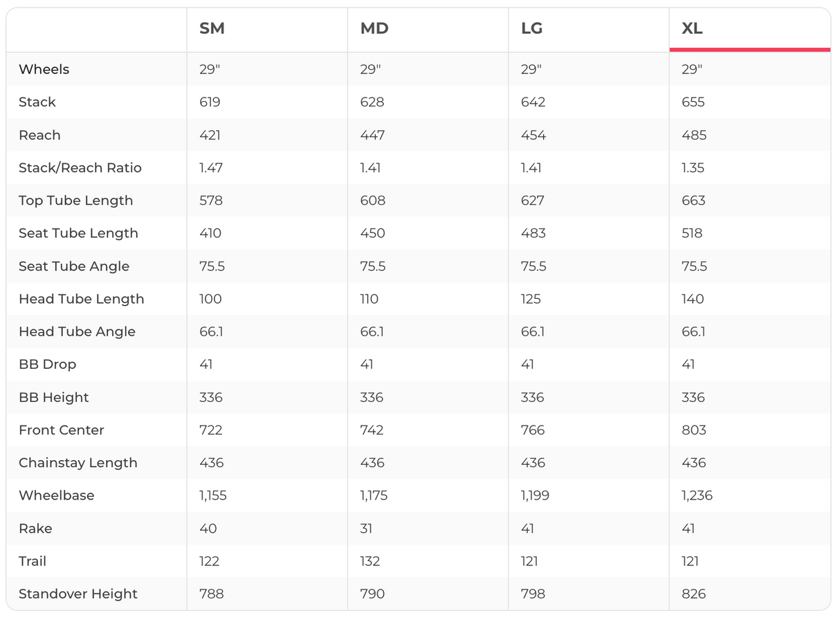Screen dimensions: 840x622
Task: Select the Seat Tube Angle row label
Action: (73, 266)
